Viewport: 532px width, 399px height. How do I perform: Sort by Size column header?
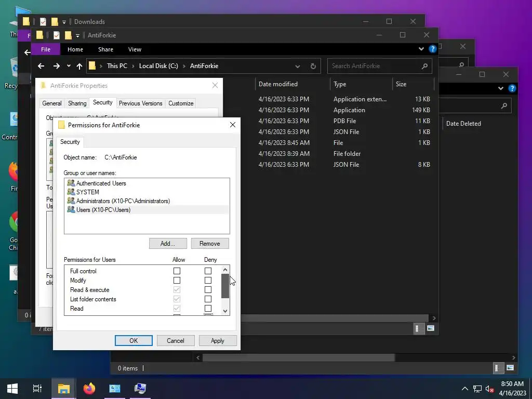click(x=413, y=84)
